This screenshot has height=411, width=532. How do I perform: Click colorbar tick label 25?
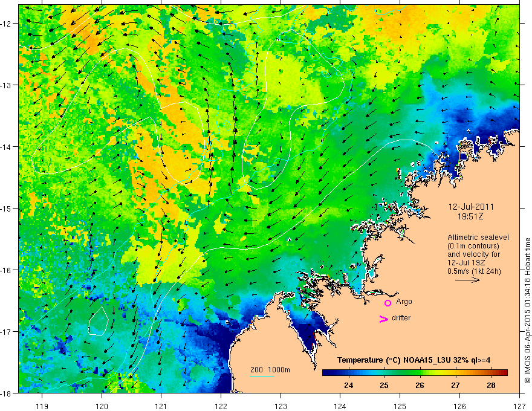click(384, 385)
